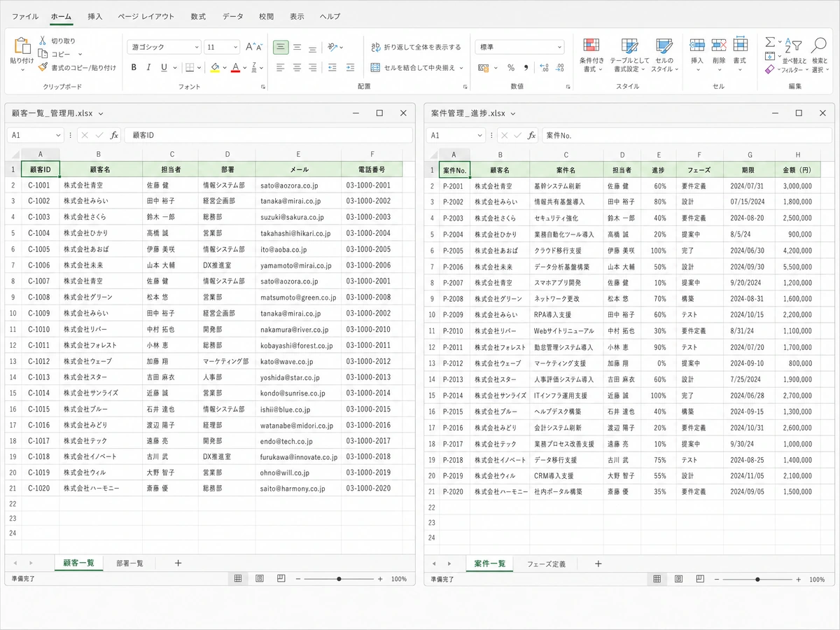The image size is (840, 630).
Task: Expand the Merge & Center (セルを結合して中央揃え) arrow
Action: tap(462, 68)
